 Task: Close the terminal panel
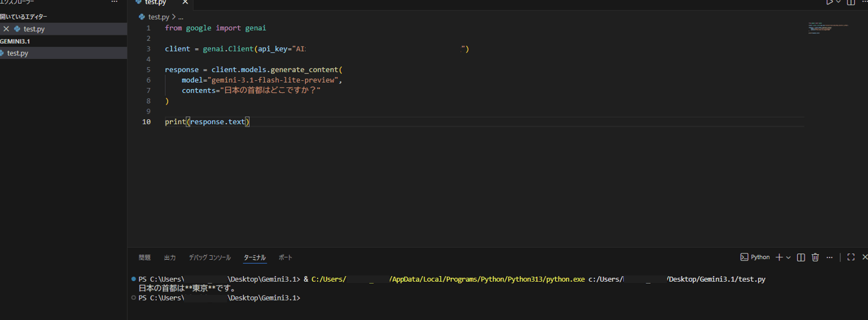click(x=864, y=257)
